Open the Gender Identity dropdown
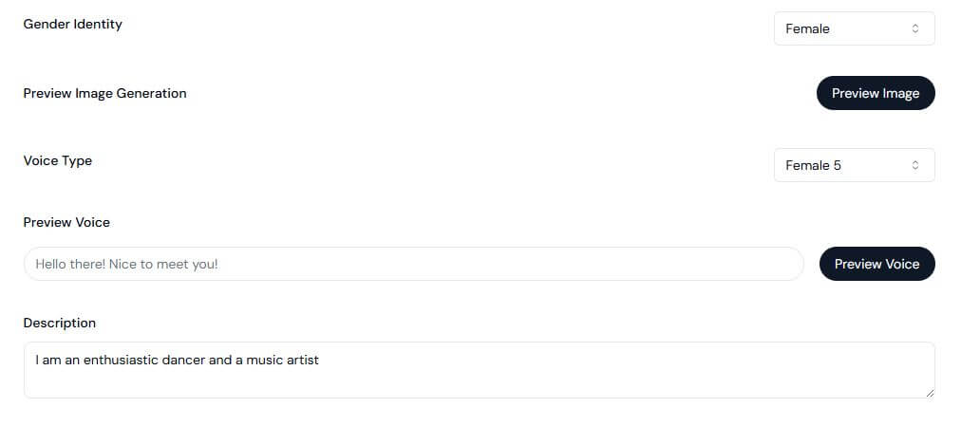 (x=854, y=28)
